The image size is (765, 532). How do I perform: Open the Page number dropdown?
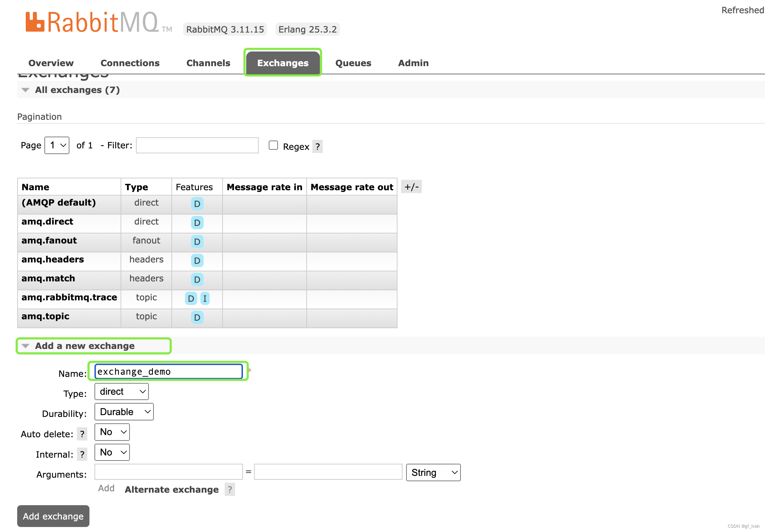click(x=57, y=145)
